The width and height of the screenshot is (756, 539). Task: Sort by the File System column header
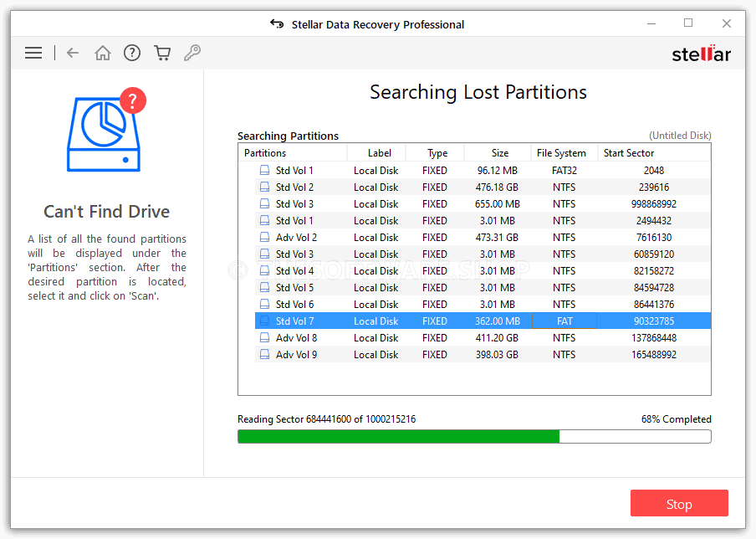tap(564, 153)
